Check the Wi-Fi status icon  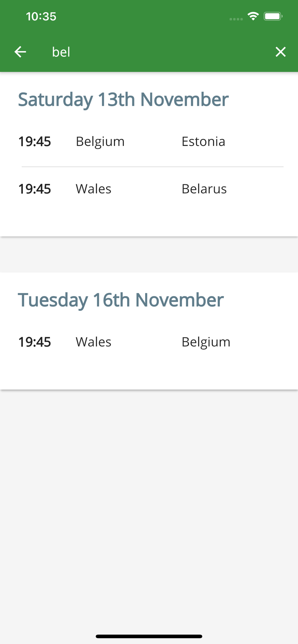pyautogui.click(x=253, y=16)
